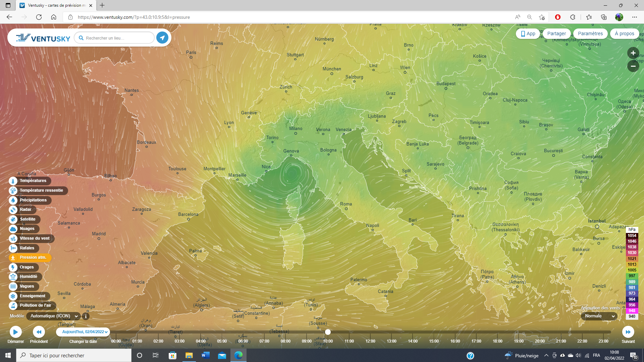
Task: Select the Radar layer icon
Action: click(13, 210)
